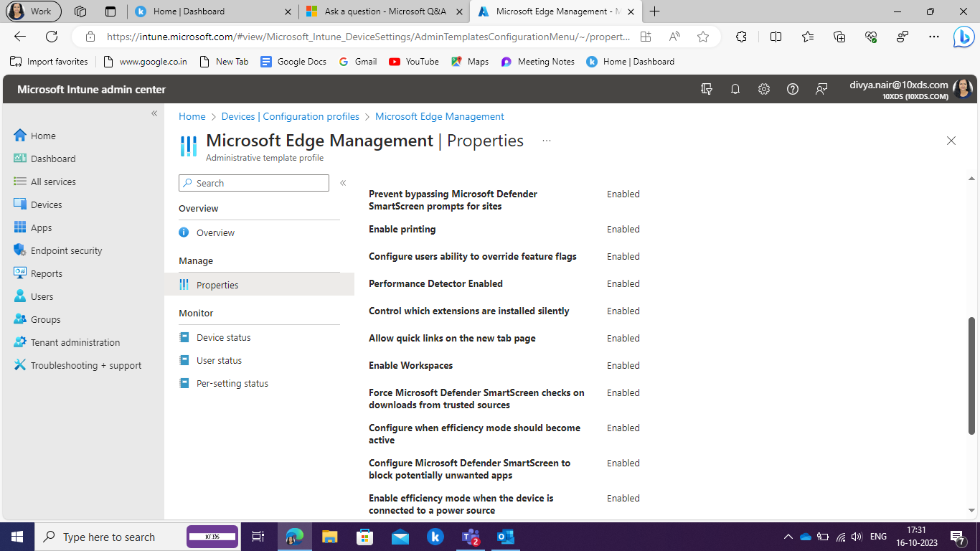Open the Gmail bookmark
Image resolution: width=980 pixels, height=551 pixels.
357,62
